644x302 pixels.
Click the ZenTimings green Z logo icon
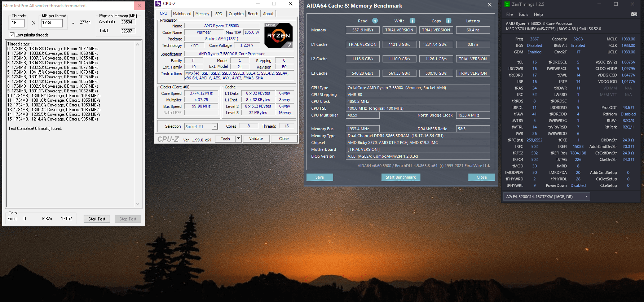point(507,4)
